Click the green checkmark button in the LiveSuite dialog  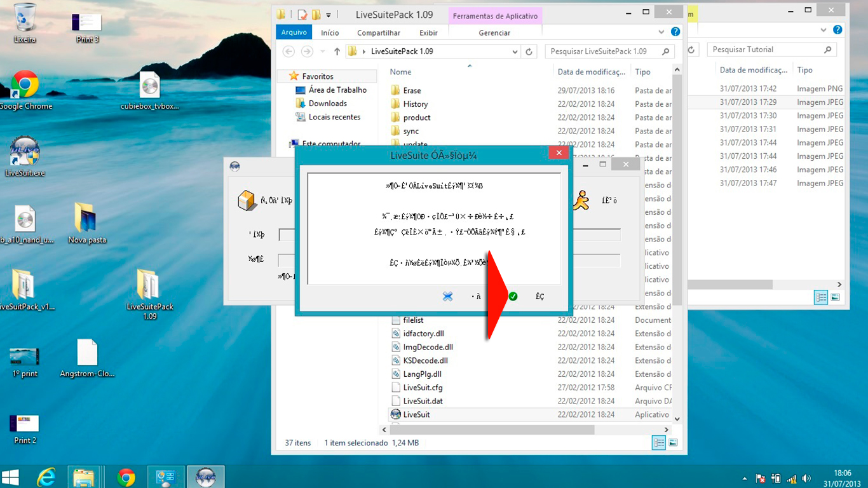[x=513, y=296]
